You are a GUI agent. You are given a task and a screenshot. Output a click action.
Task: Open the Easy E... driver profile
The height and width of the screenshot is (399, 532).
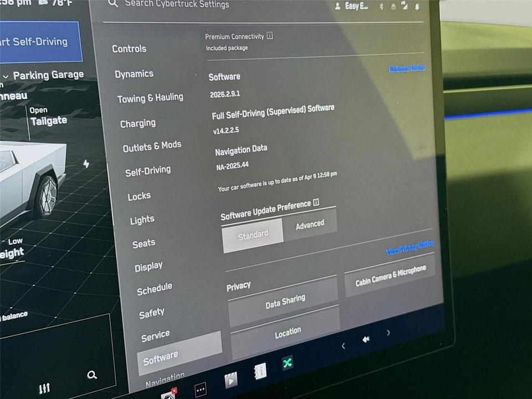click(x=351, y=6)
